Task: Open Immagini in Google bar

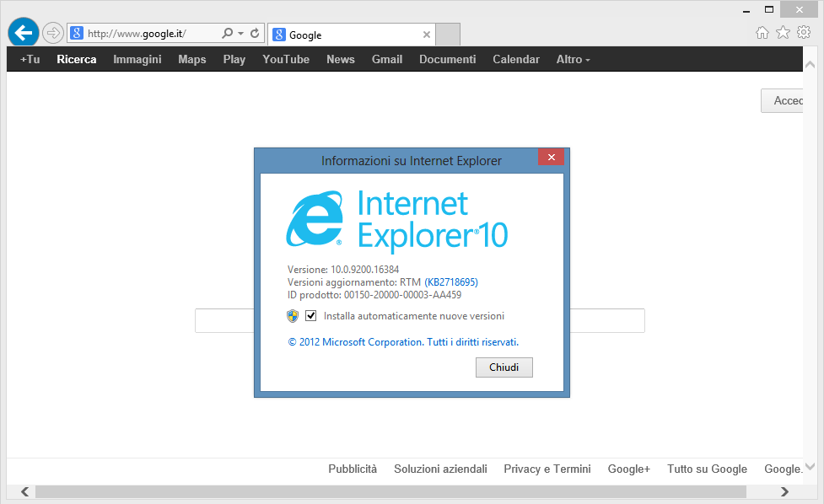Action: click(x=137, y=59)
